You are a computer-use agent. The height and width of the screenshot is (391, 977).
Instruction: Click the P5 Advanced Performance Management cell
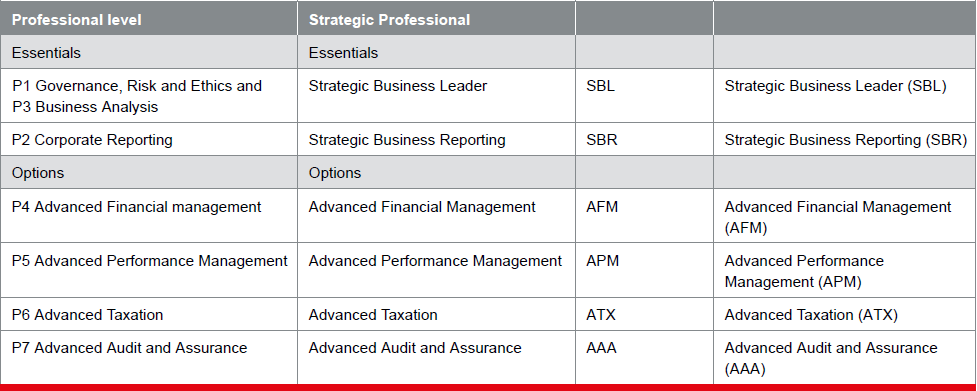coord(148,270)
